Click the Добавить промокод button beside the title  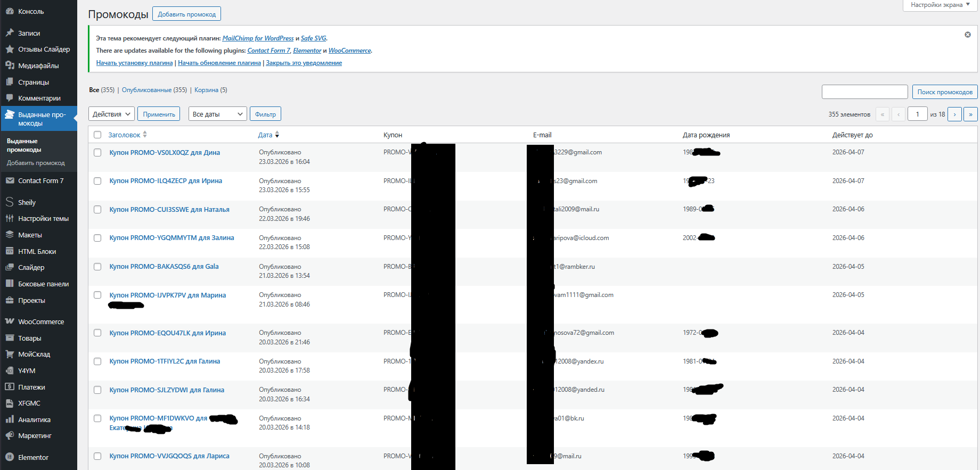[x=186, y=14]
